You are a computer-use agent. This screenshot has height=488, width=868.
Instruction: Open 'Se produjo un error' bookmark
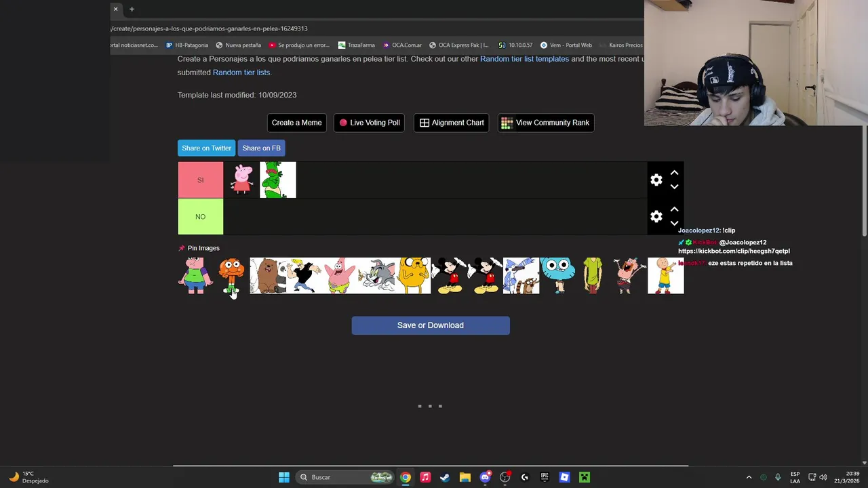coord(298,45)
